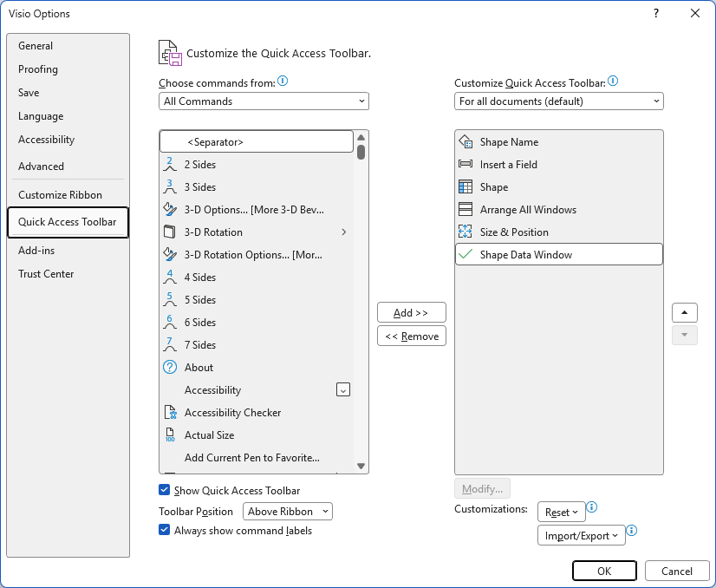Screen dimensions: 716x588
Task: Click the Size & Position icon
Action: [465, 232]
